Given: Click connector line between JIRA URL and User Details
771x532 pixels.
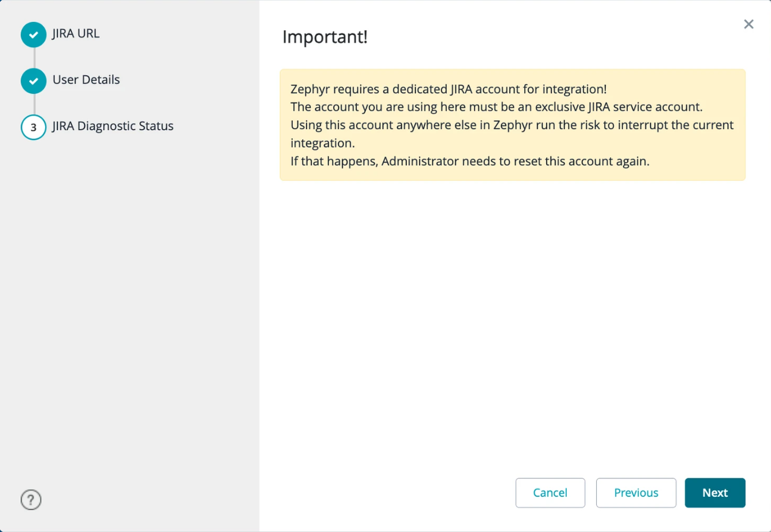Looking at the screenshot, I should (34, 58).
